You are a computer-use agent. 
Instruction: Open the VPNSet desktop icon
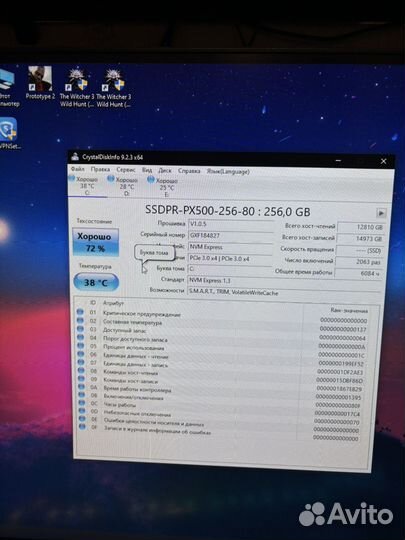[8, 134]
